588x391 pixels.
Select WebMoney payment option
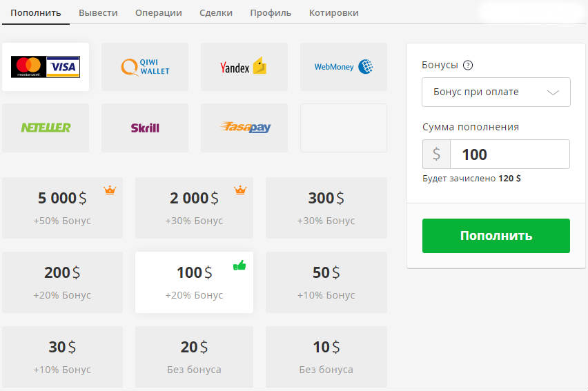(x=344, y=67)
